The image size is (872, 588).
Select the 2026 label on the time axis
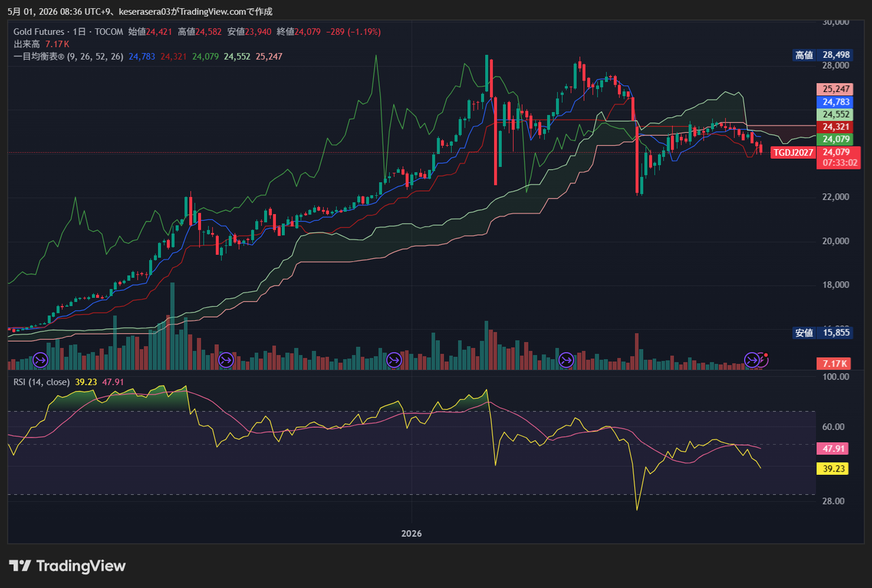pos(411,533)
